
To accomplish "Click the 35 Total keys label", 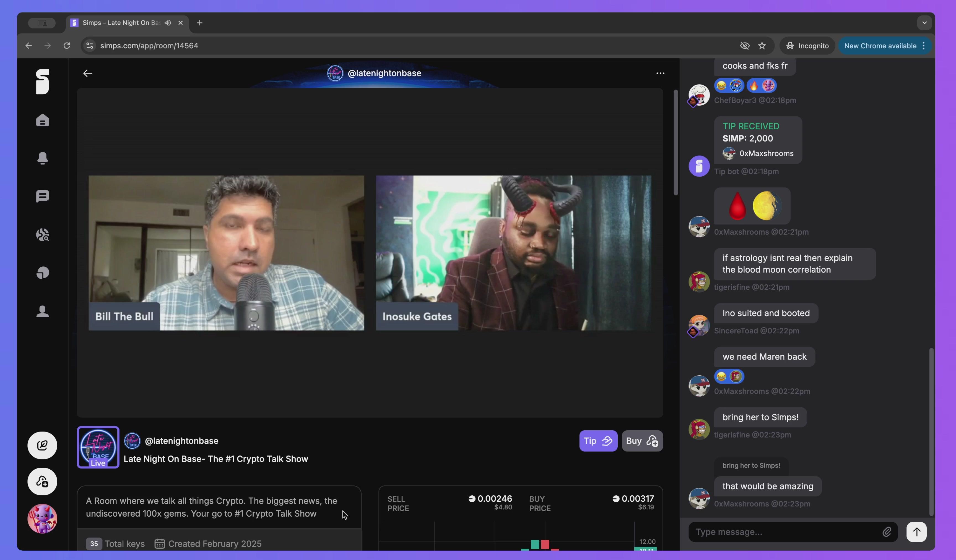I will 115,544.
